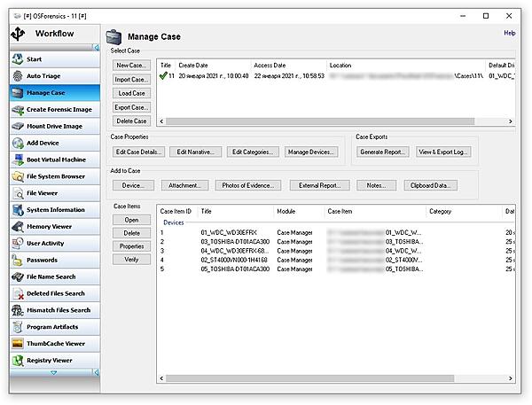The image size is (532, 405).
Task: Click Export Case button
Action: (x=131, y=107)
